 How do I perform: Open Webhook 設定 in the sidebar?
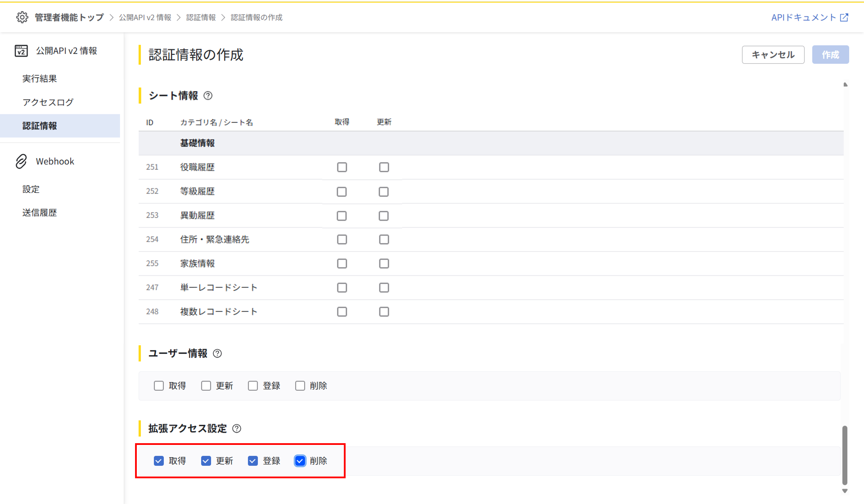(31, 189)
